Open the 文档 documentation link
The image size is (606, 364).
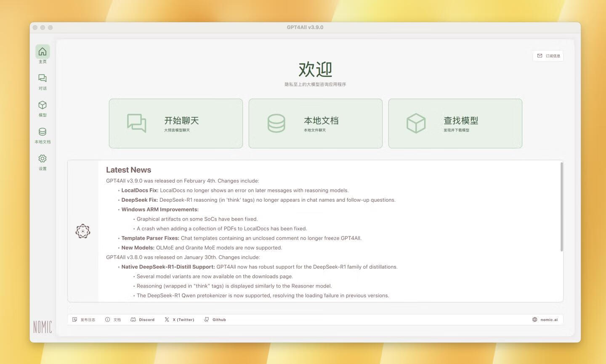pos(117,320)
